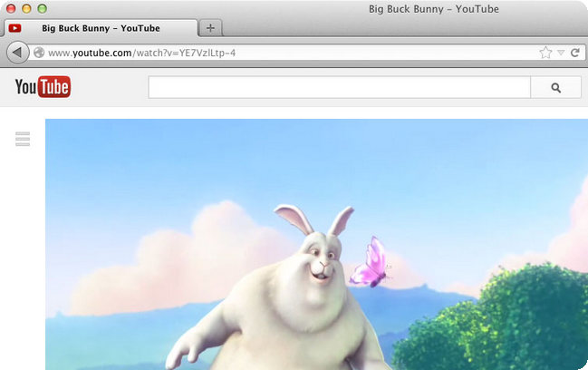Click the pink butterfly in the video
588x370 pixels.
point(371,263)
